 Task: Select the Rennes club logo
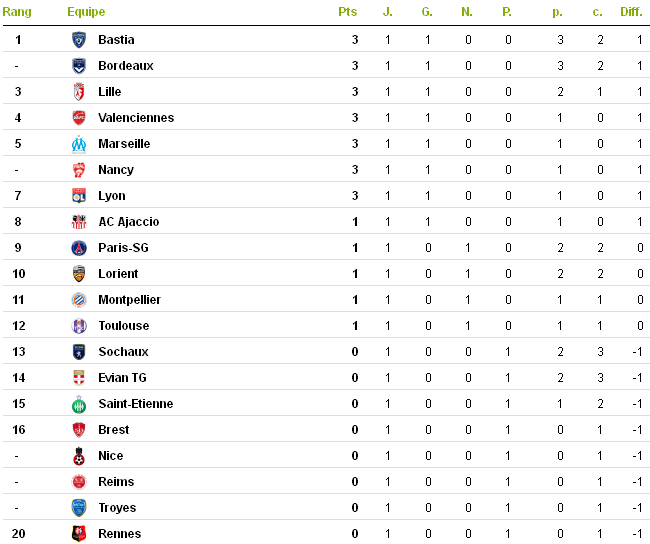(79, 534)
